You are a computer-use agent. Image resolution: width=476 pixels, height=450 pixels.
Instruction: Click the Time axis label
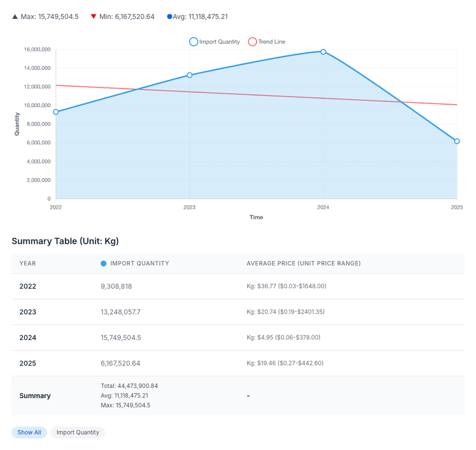pos(256,217)
